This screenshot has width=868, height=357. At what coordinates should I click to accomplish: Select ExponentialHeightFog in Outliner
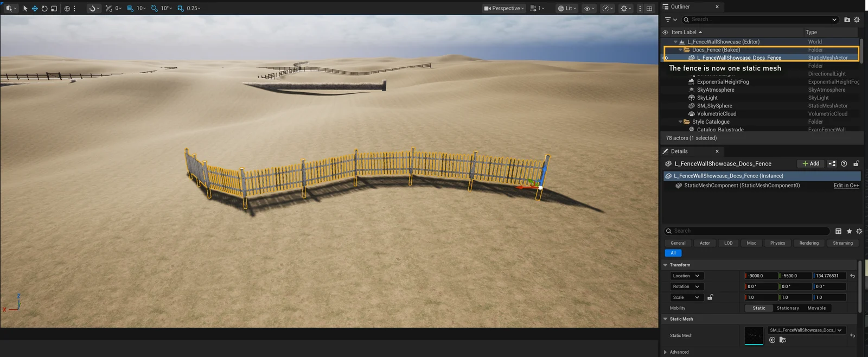(723, 82)
